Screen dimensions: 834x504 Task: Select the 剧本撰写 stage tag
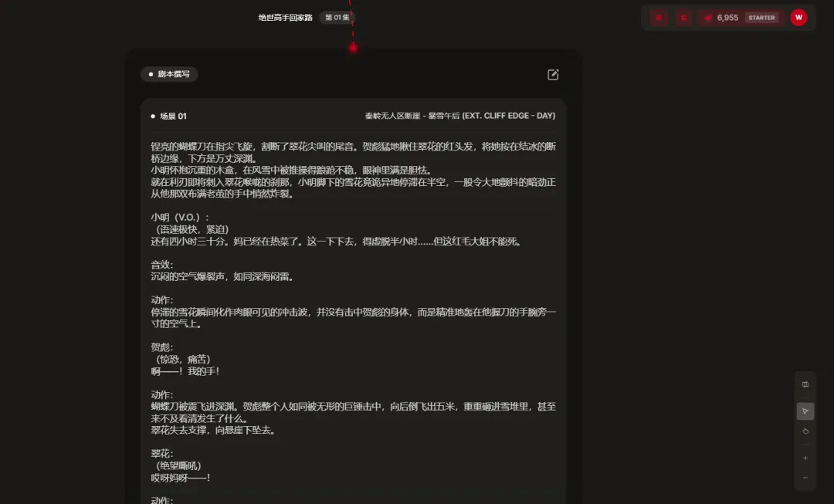click(169, 74)
